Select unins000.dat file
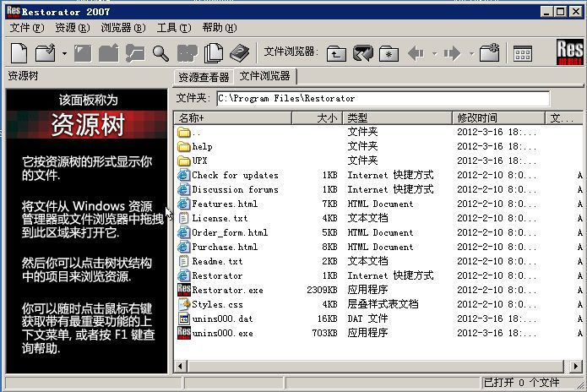This screenshot has width=587, height=392. (x=215, y=319)
